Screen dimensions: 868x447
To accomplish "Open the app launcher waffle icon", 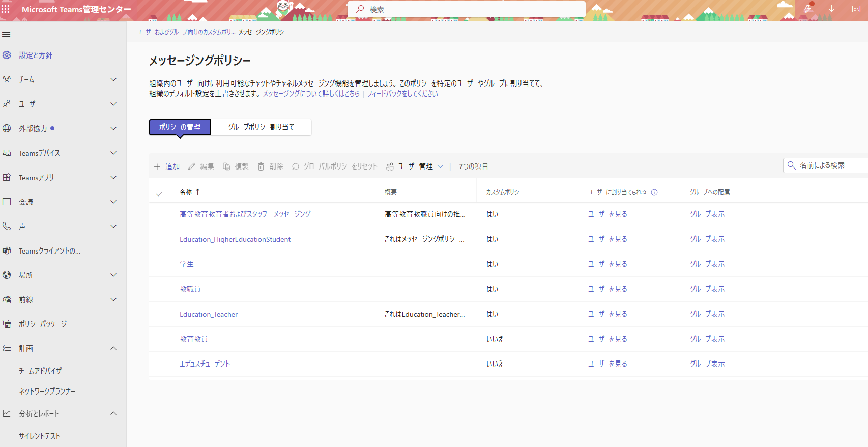I will pyautogui.click(x=6, y=9).
